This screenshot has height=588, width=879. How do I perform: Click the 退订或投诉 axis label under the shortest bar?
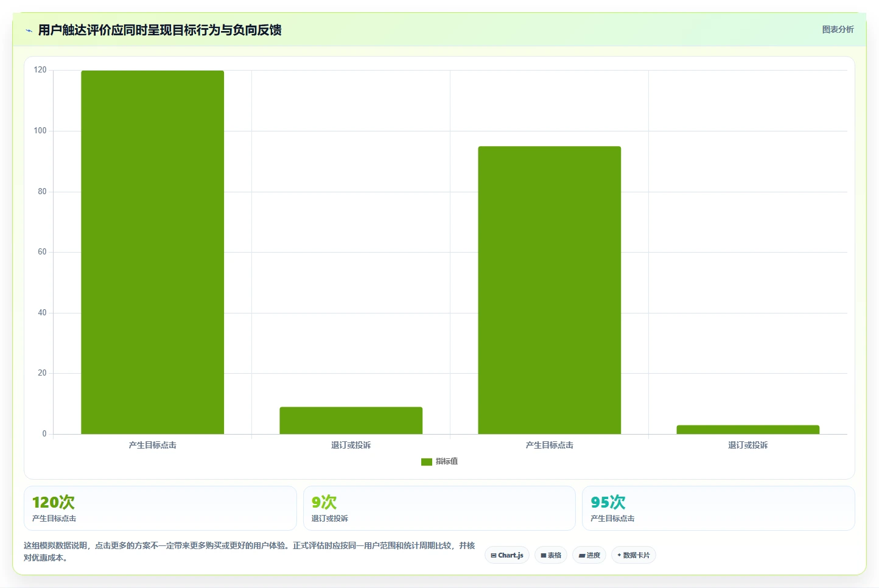click(x=748, y=446)
